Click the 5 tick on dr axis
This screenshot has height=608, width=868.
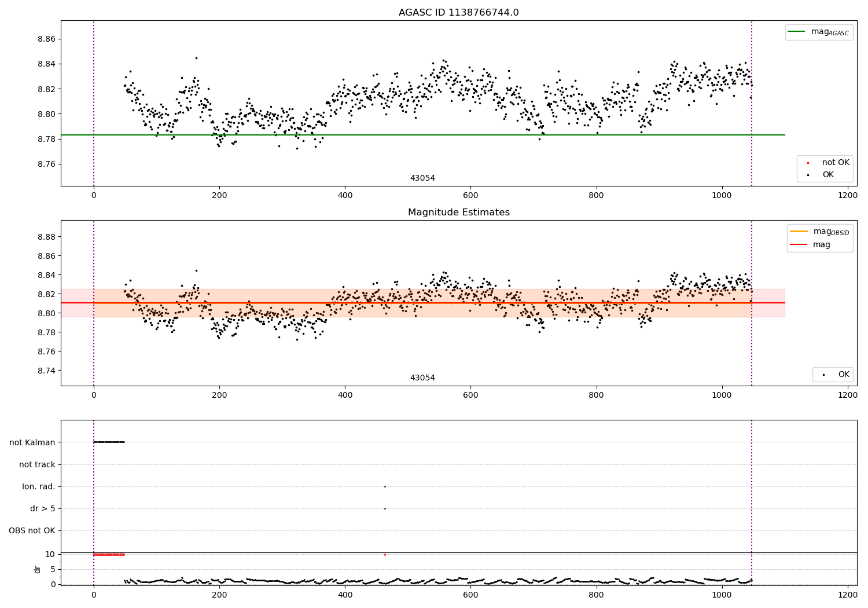(53, 569)
